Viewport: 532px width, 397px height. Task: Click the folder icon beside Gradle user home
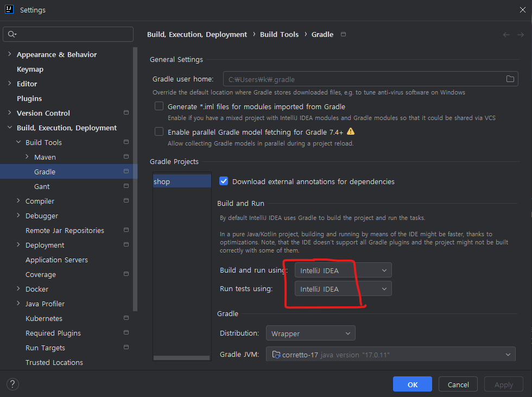point(510,78)
